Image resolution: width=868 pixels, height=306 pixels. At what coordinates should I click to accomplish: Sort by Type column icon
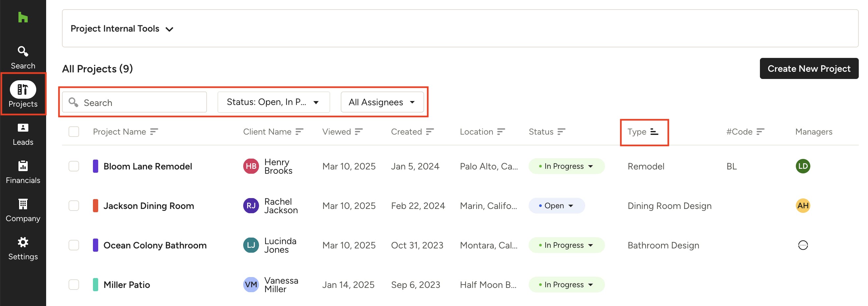tap(654, 132)
